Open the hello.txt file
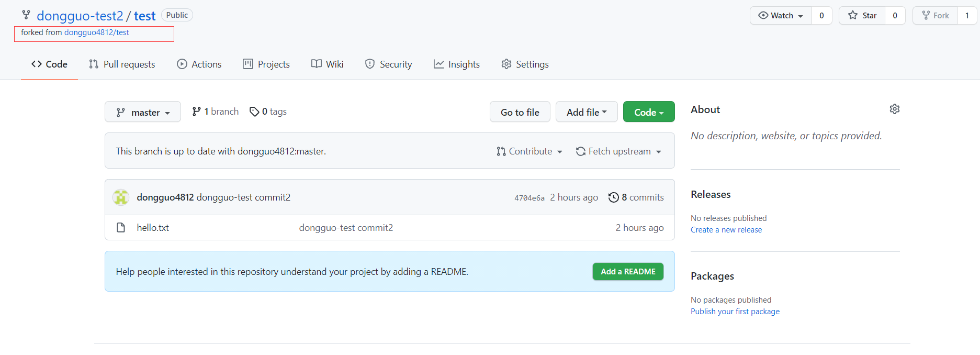This screenshot has height=355, width=980. 153,228
